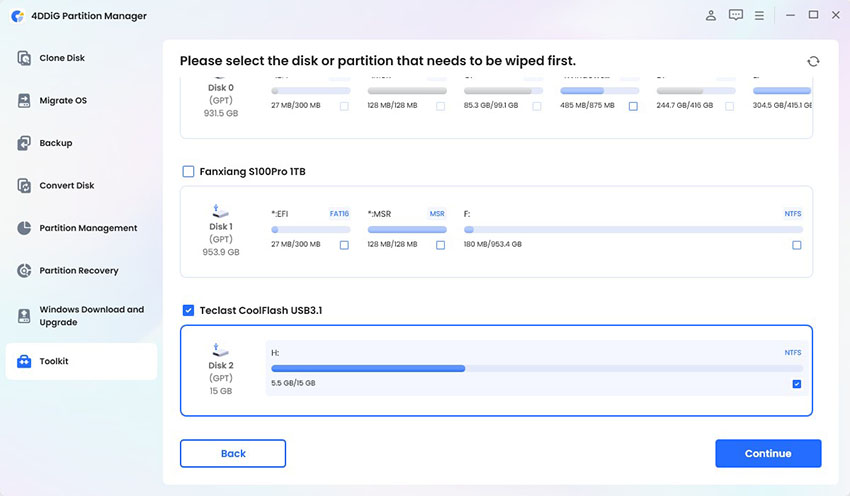Viewport: 850px width, 496px height.
Task: Click the Convert Disk sidebar icon
Action: (x=25, y=186)
